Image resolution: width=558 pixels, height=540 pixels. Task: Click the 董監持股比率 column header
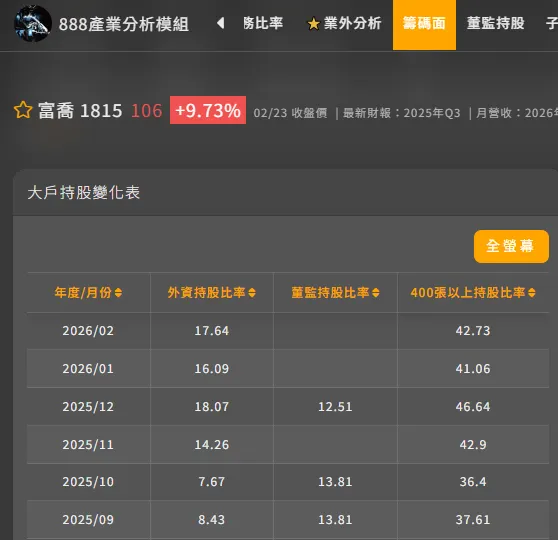330,293
